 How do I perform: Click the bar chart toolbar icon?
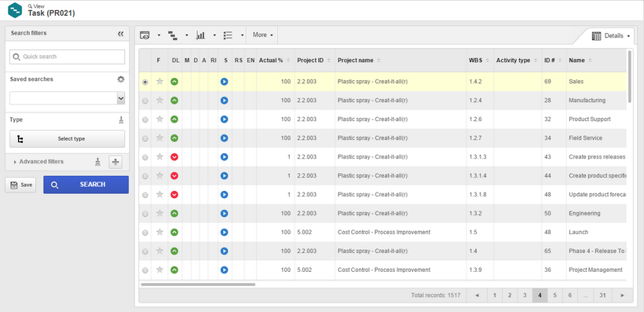(x=200, y=35)
